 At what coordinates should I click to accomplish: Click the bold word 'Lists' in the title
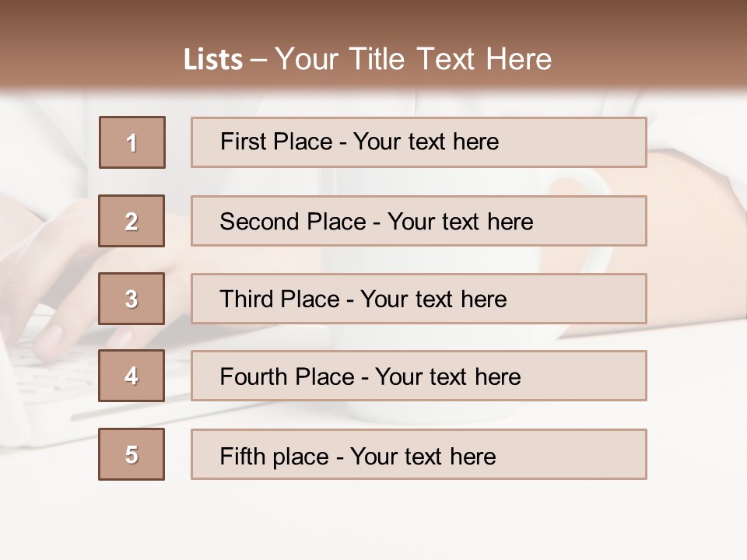pos(213,60)
